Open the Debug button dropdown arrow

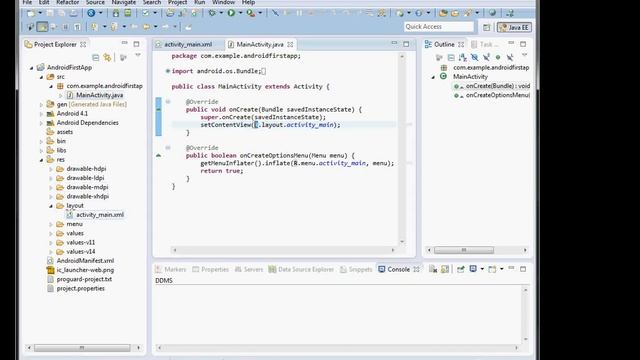(221, 13)
